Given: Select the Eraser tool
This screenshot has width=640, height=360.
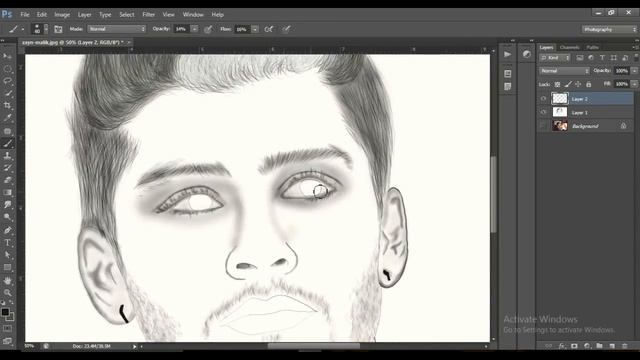Looking at the screenshot, I should (x=7, y=180).
